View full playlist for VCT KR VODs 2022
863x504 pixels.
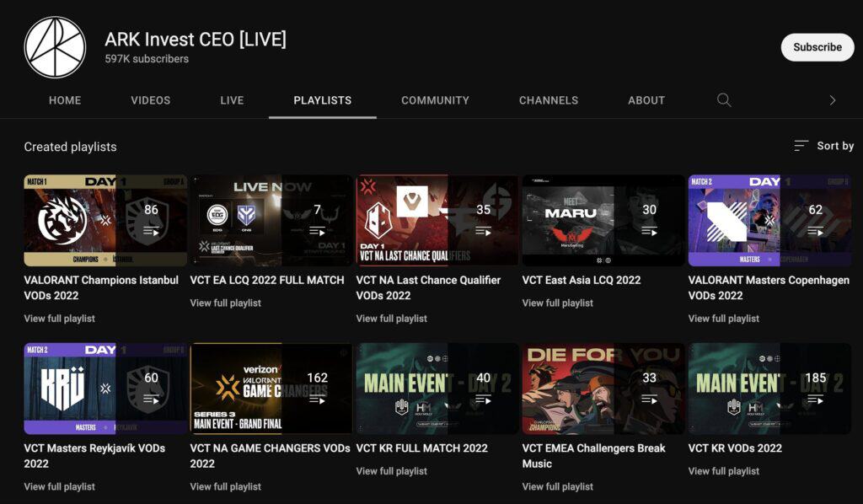point(724,471)
